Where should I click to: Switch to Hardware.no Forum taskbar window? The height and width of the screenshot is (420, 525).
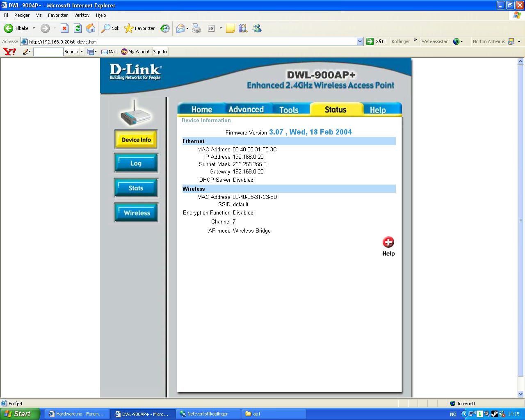click(x=77, y=414)
